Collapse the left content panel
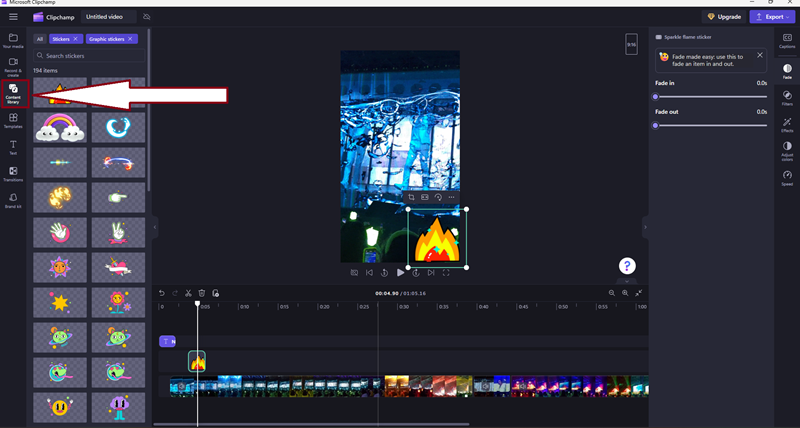This screenshot has height=428, width=800. (155, 227)
